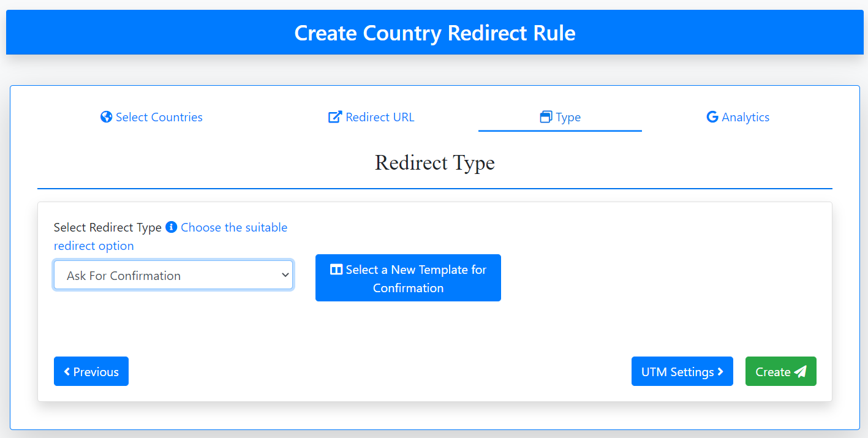This screenshot has height=438, width=868.
Task: Click the left chevron on the Previous button
Action: (67, 372)
